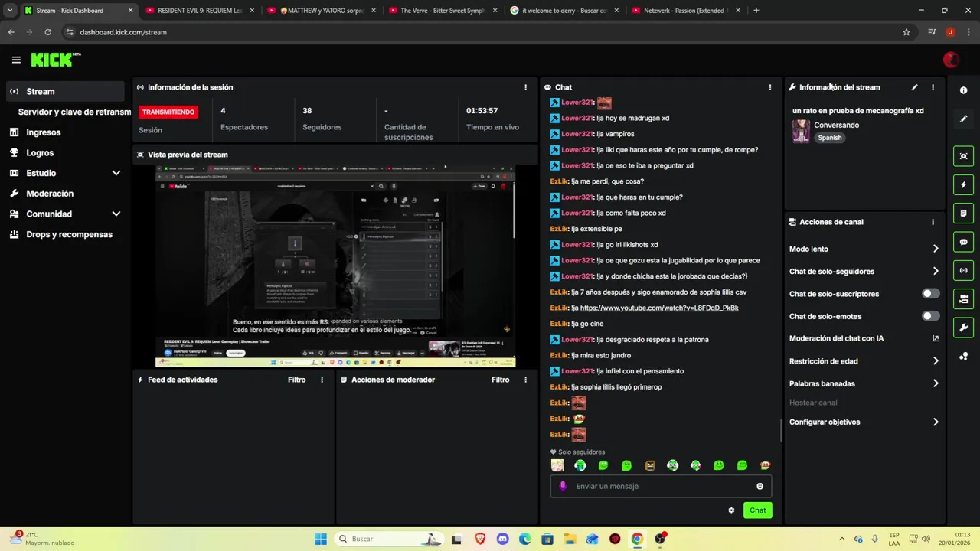Expand Chat de solo-seguidores options
The image size is (980, 551).
point(936,271)
